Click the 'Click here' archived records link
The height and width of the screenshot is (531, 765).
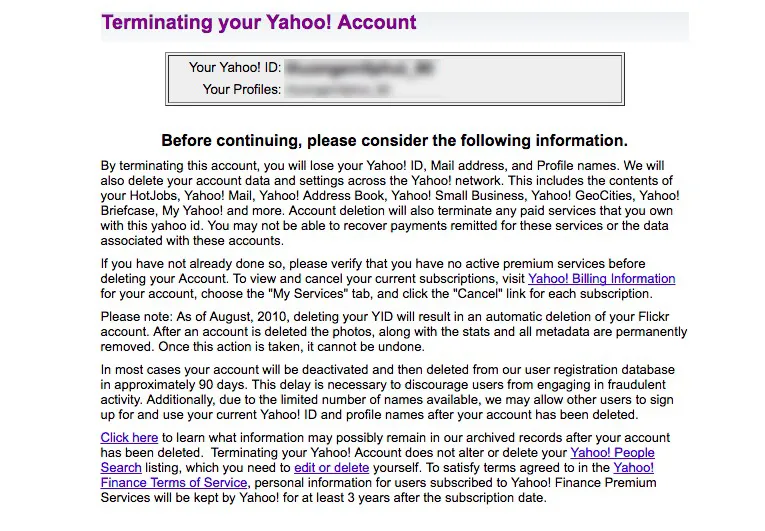[x=129, y=438]
